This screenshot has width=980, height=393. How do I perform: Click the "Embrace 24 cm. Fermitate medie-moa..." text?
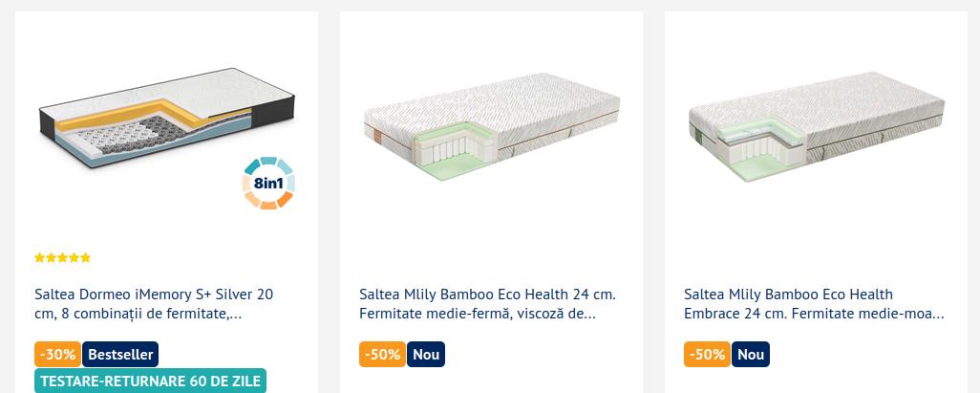(814, 314)
